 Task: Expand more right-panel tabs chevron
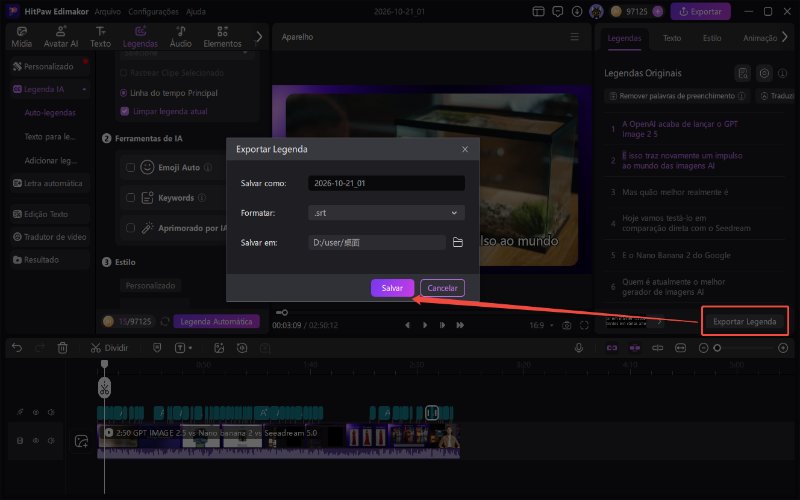[785, 37]
